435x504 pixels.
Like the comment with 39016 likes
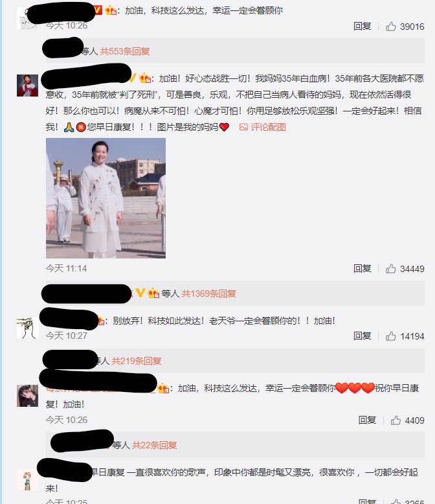(391, 27)
